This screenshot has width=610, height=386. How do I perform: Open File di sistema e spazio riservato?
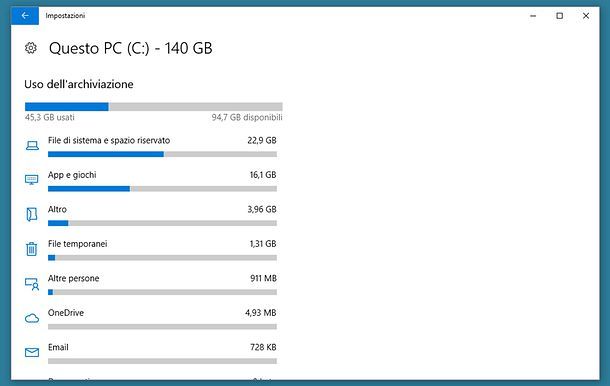pos(109,140)
